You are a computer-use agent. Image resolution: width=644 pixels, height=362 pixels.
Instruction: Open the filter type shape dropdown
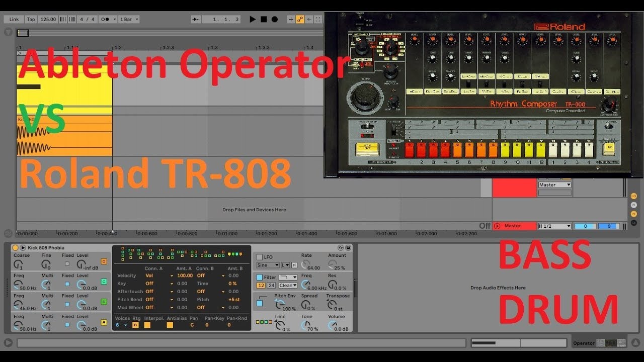click(x=288, y=278)
